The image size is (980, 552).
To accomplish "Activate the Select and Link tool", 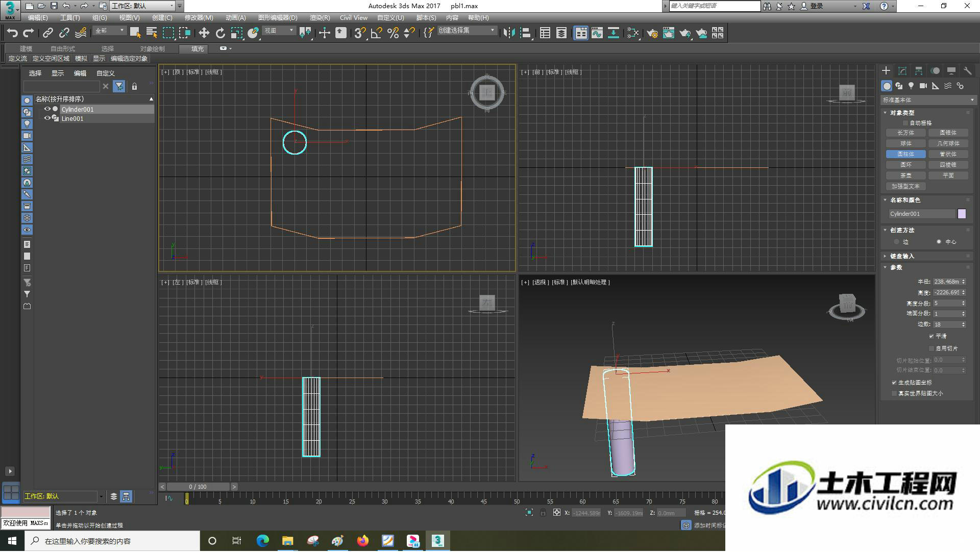I will point(47,33).
